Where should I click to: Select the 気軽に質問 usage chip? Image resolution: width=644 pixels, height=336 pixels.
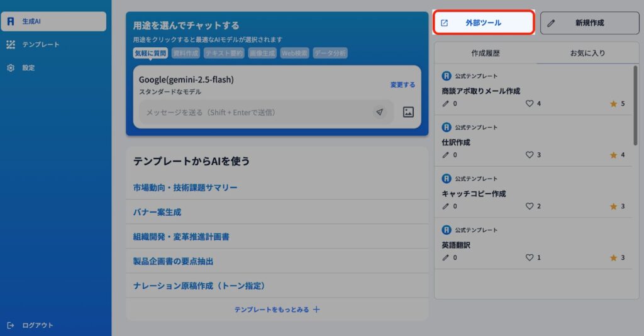150,53
